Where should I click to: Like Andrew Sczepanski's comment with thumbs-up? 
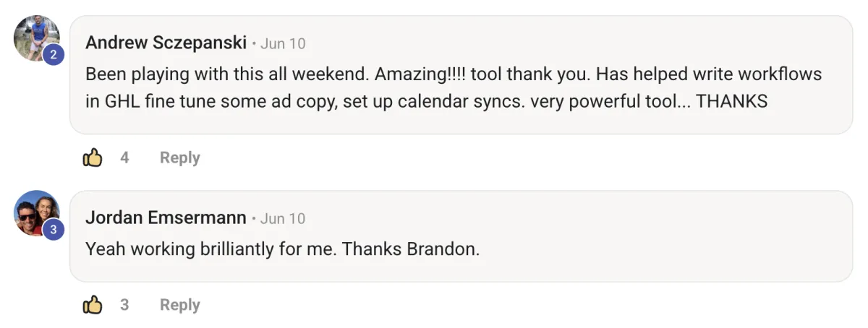[x=93, y=157]
